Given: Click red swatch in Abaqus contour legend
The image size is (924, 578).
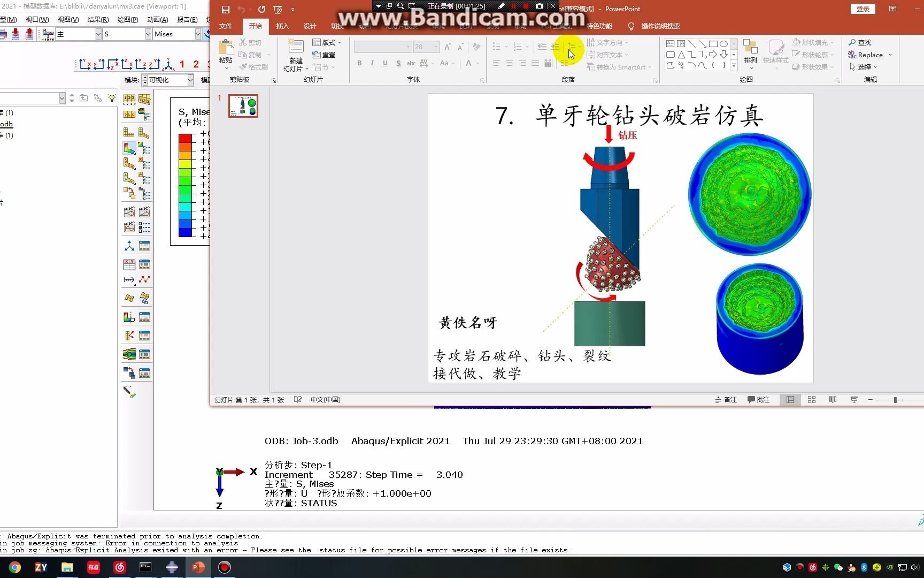Looking at the screenshot, I should click(x=185, y=138).
